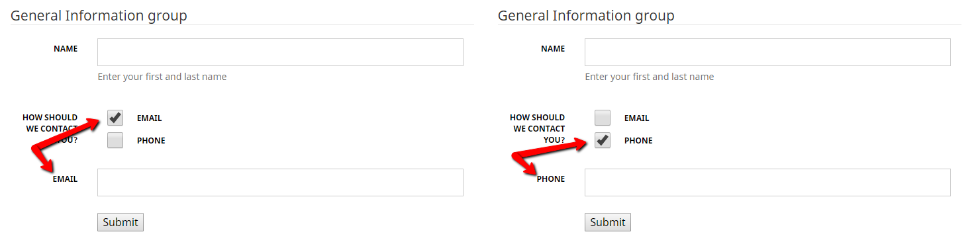Uncheck the ticked Phone checkbox
This screenshot has width=980, height=240.
tap(603, 140)
